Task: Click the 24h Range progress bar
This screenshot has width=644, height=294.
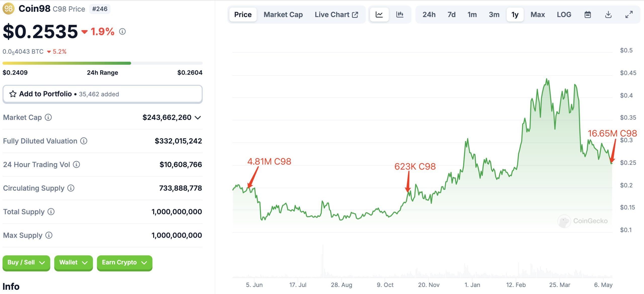Action: point(102,63)
